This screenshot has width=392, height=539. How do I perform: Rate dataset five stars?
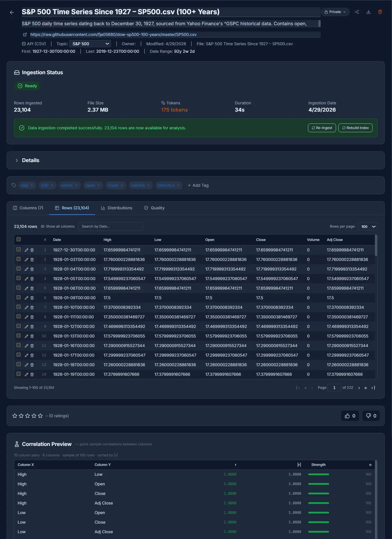click(x=40, y=416)
